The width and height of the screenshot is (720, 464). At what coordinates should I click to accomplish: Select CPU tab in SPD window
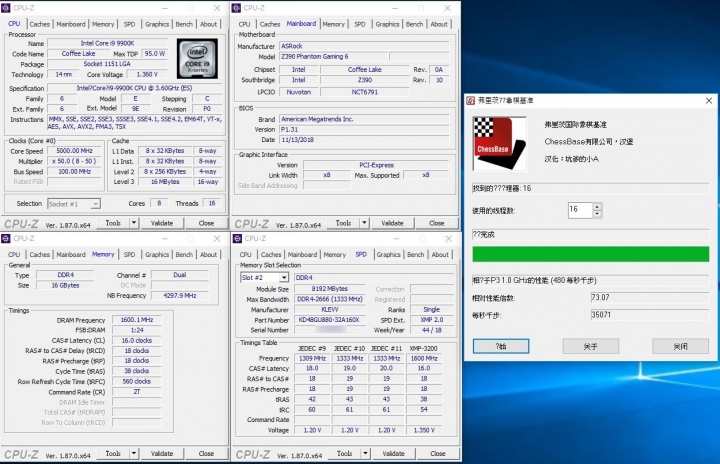(246, 255)
